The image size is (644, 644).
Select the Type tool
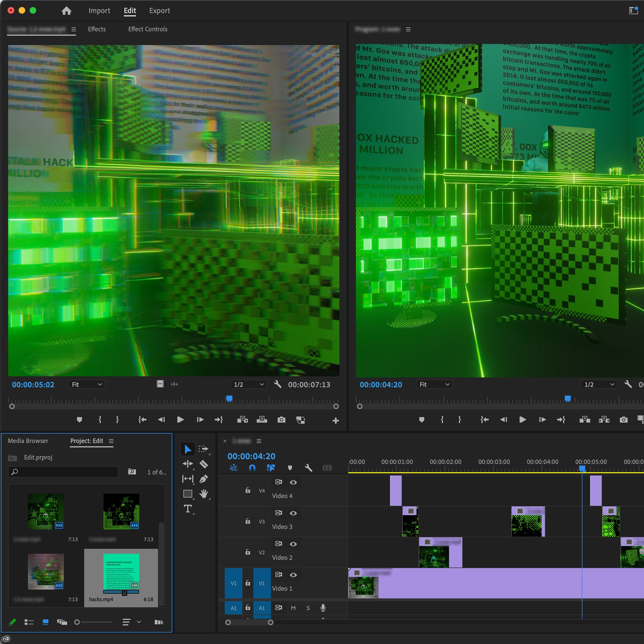(188, 509)
